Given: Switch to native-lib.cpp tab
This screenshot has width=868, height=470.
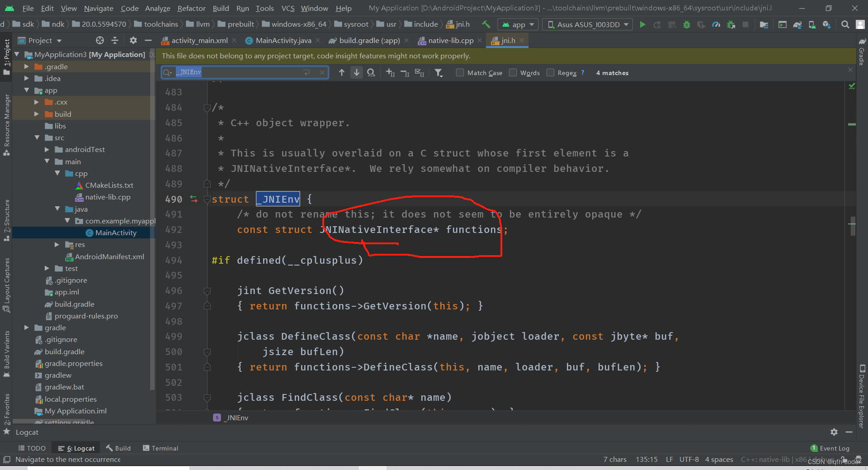Looking at the screenshot, I should pos(451,40).
